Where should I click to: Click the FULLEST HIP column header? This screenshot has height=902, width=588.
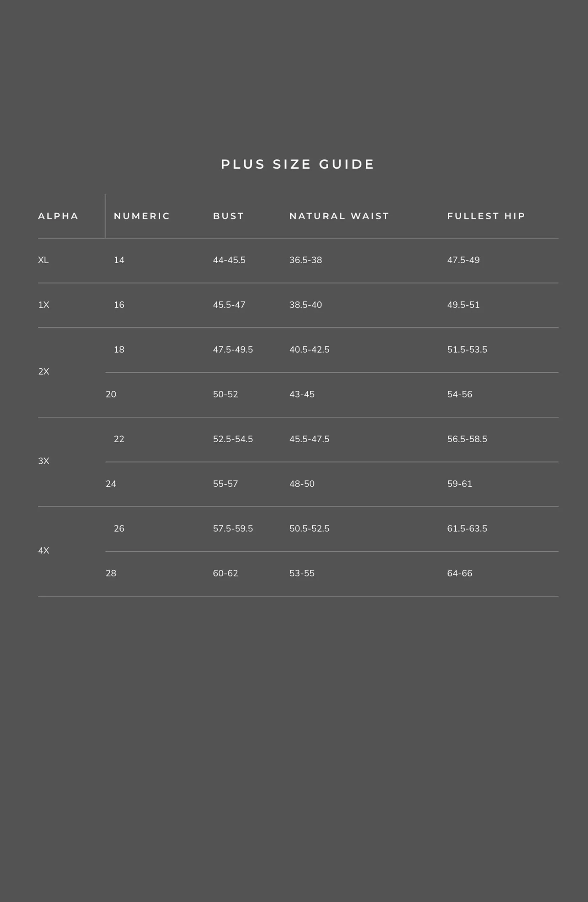[x=487, y=216]
